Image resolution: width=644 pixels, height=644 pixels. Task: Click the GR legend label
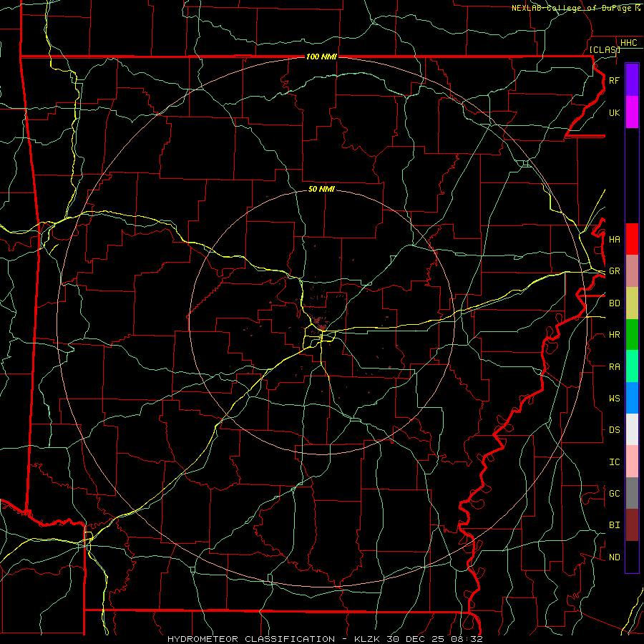pyautogui.click(x=614, y=271)
